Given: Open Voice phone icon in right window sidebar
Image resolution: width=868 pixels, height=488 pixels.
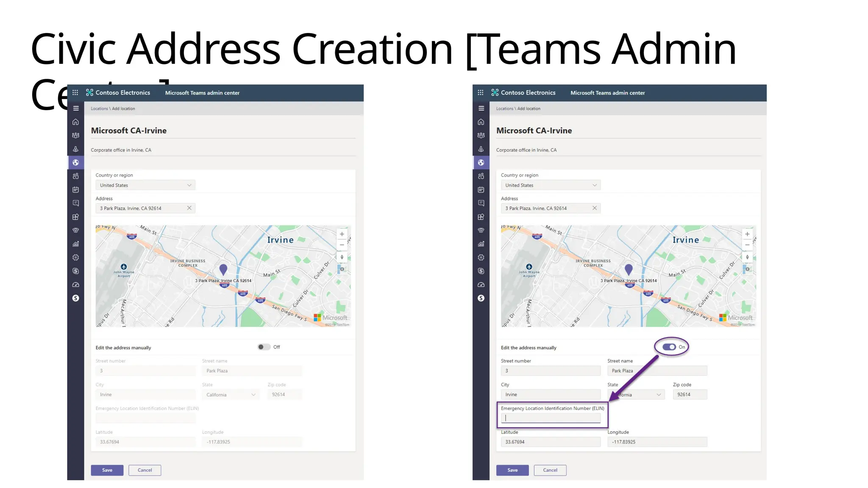Looking at the screenshot, I should 481,230.
